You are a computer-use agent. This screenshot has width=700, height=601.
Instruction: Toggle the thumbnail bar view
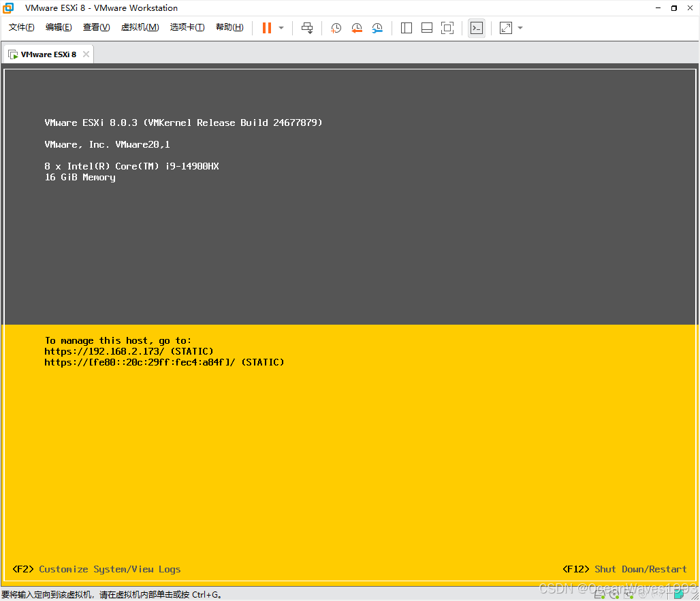[x=427, y=28]
